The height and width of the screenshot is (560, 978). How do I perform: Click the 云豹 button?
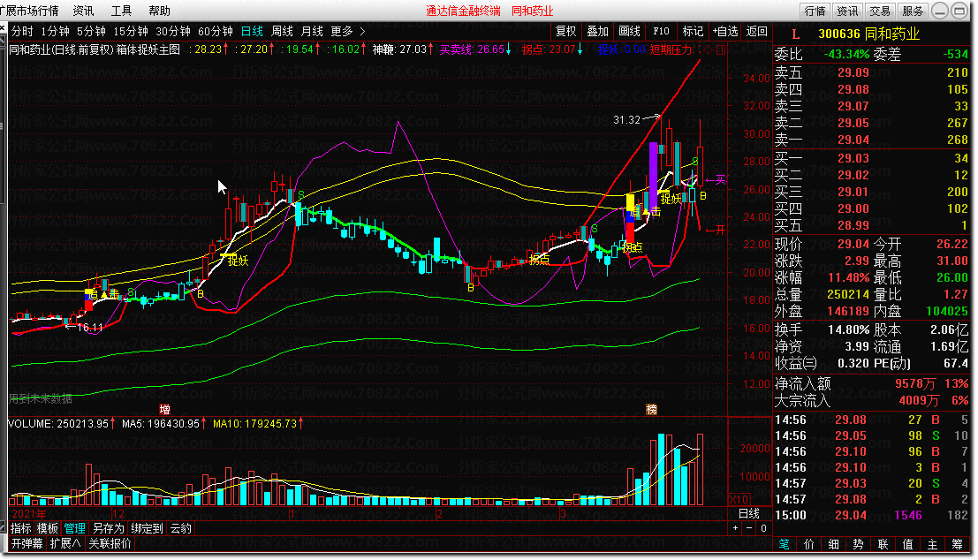[181, 528]
